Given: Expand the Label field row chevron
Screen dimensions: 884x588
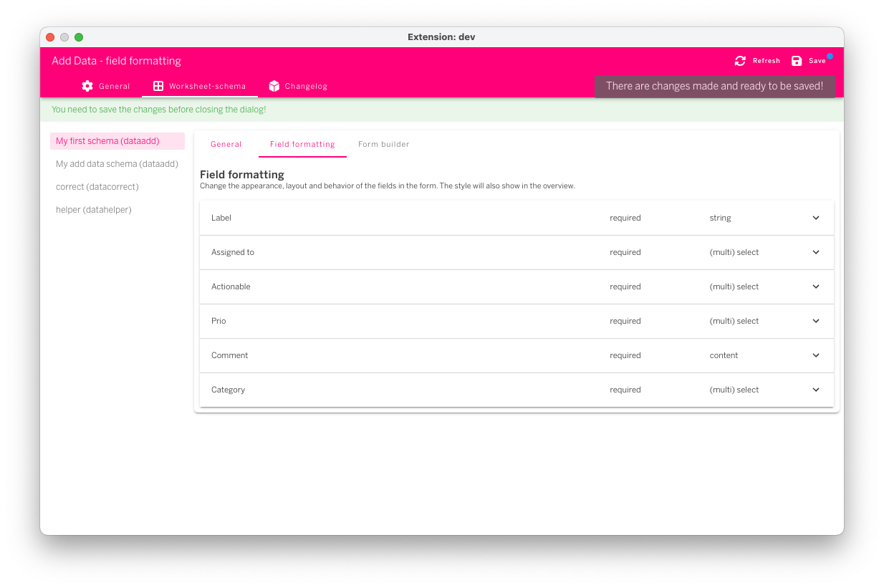Looking at the screenshot, I should pyautogui.click(x=816, y=218).
